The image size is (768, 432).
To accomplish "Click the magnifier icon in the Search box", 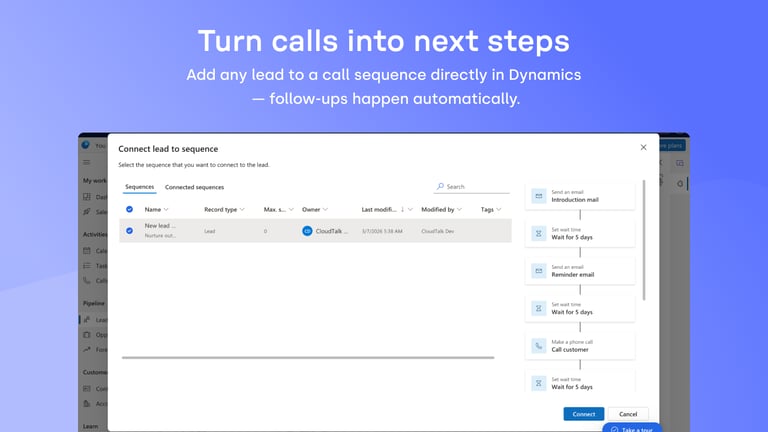I will (440, 187).
